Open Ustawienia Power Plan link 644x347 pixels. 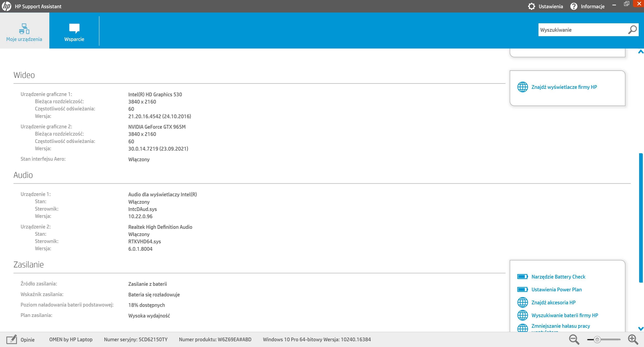tap(556, 289)
